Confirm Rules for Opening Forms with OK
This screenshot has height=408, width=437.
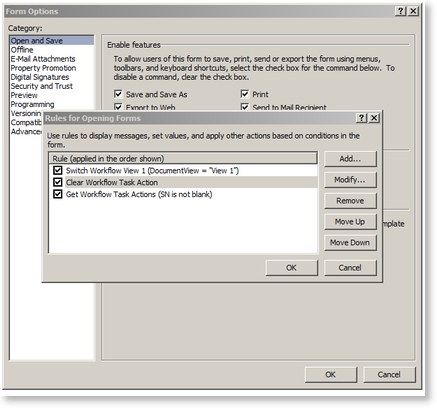292,268
